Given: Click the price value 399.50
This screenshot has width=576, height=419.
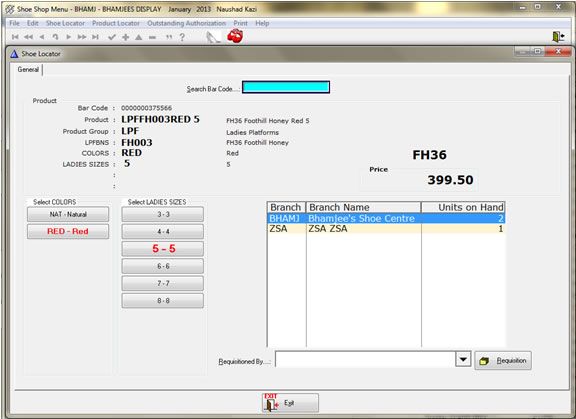Looking at the screenshot, I should [450, 180].
